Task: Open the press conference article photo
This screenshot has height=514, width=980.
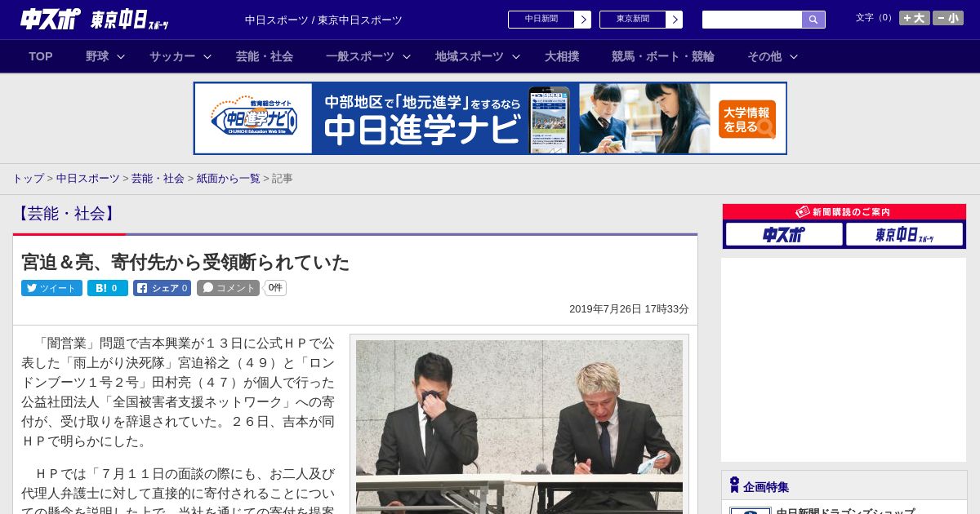Action: click(x=519, y=427)
